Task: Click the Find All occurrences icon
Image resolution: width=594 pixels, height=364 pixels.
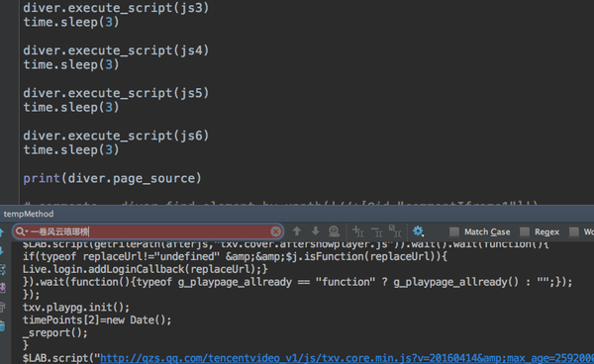Action: click(334, 231)
